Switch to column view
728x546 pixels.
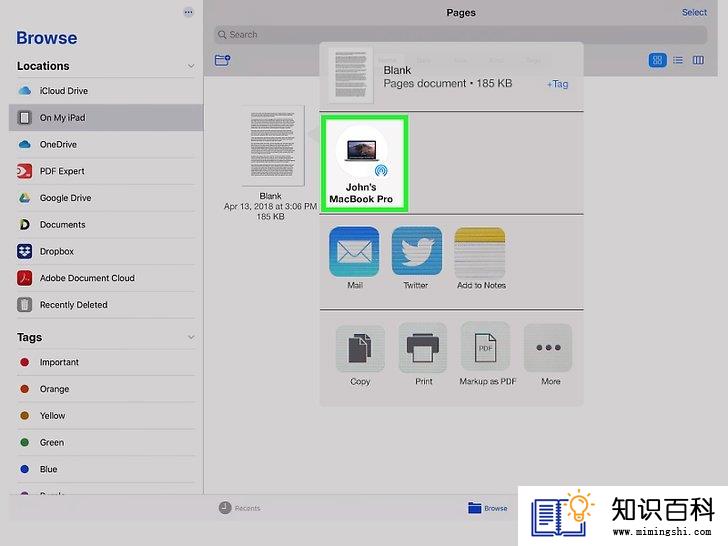(x=698, y=60)
